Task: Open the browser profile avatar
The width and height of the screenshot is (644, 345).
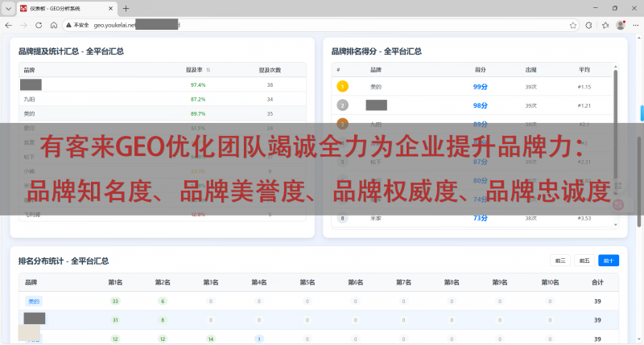Action: tap(621, 25)
